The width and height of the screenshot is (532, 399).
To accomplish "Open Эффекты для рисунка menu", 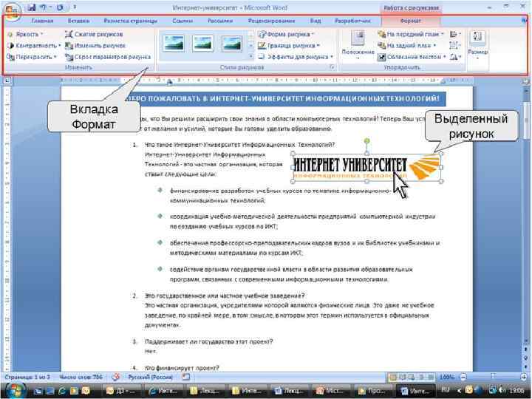I will point(296,57).
